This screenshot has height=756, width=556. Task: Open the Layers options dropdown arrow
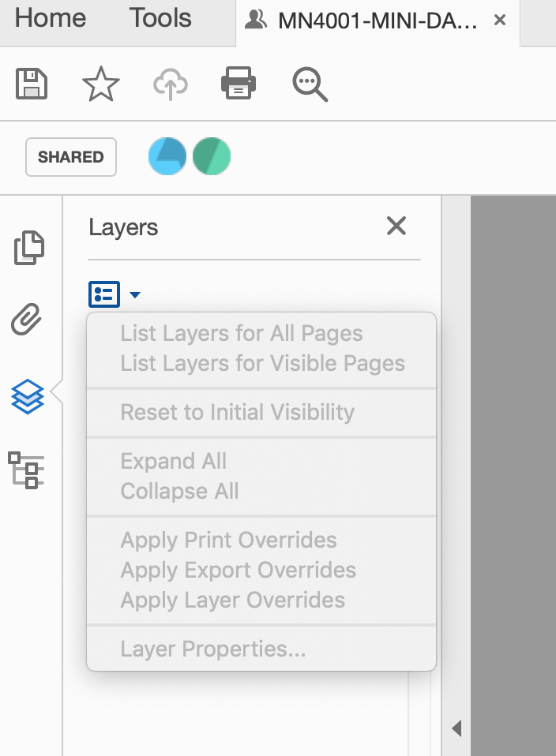click(x=134, y=294)
